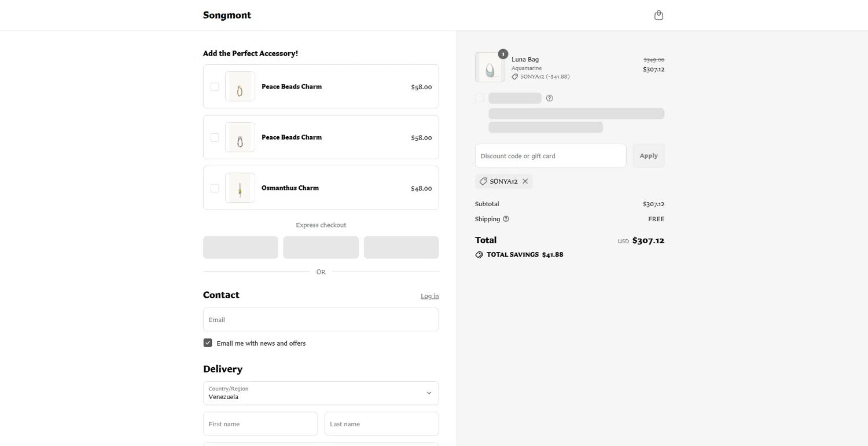Image resolution: width=868 pixels, height=446 pixels.
Task: Toggle Email me with news and offers
Action: pyautogui.click(x=208, y=343)
